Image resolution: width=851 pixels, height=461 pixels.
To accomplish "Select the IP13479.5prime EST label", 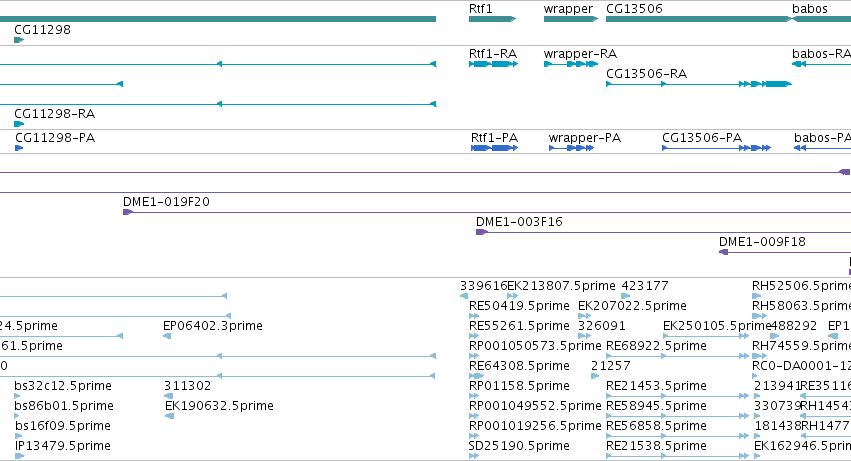I will [x=63, y=445].
